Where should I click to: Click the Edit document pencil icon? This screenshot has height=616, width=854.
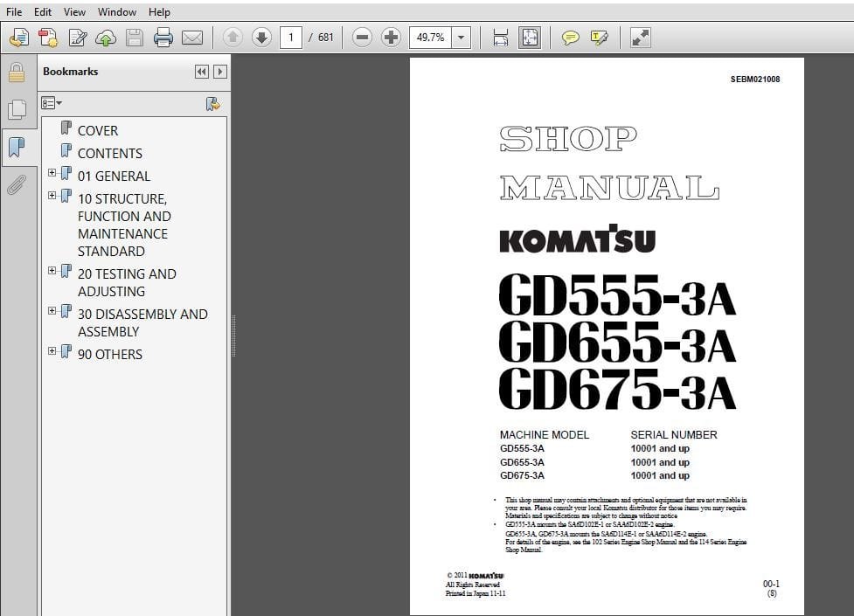[x=77, y=38]
